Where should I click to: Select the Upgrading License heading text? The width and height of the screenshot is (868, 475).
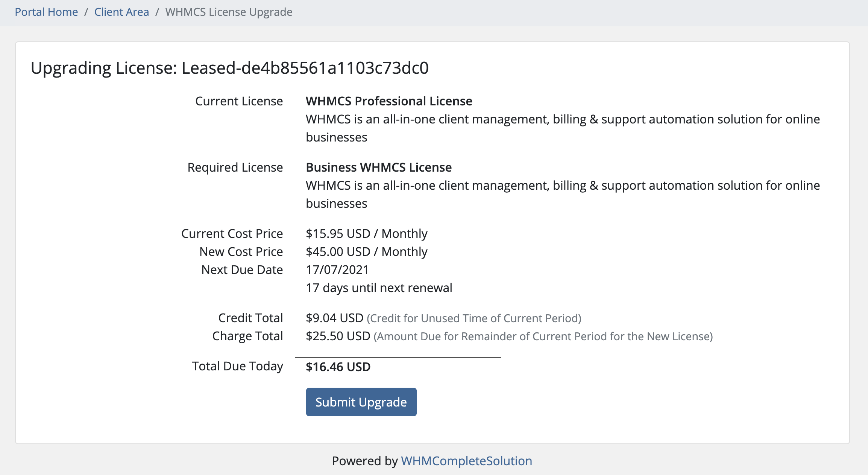tap(229, 68)
